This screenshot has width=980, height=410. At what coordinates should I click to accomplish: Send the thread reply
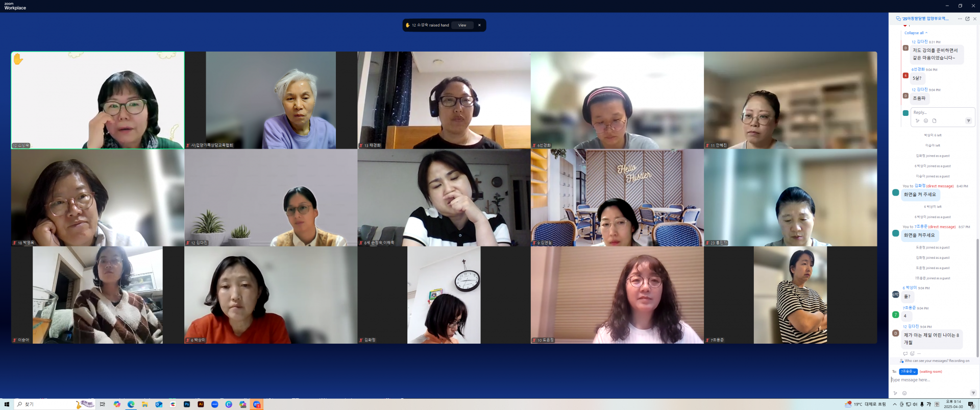point(968,121)
